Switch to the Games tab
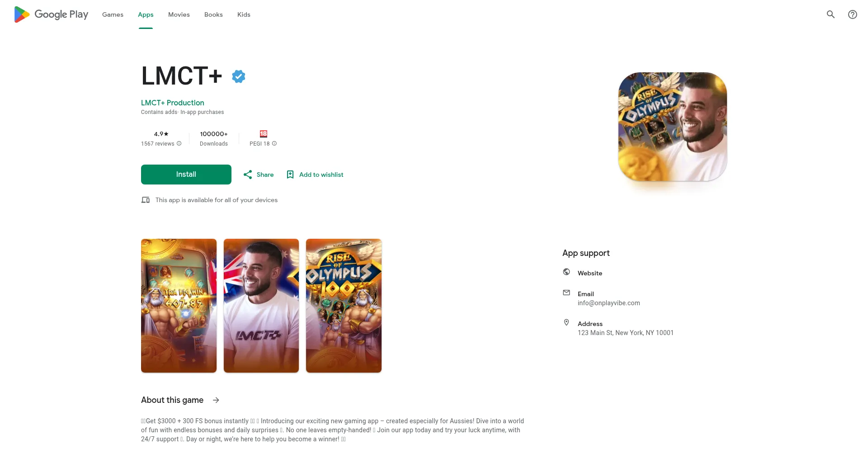The width and height of the screenshot is (868, 449). pyautogui.click(x=113, y=14)
